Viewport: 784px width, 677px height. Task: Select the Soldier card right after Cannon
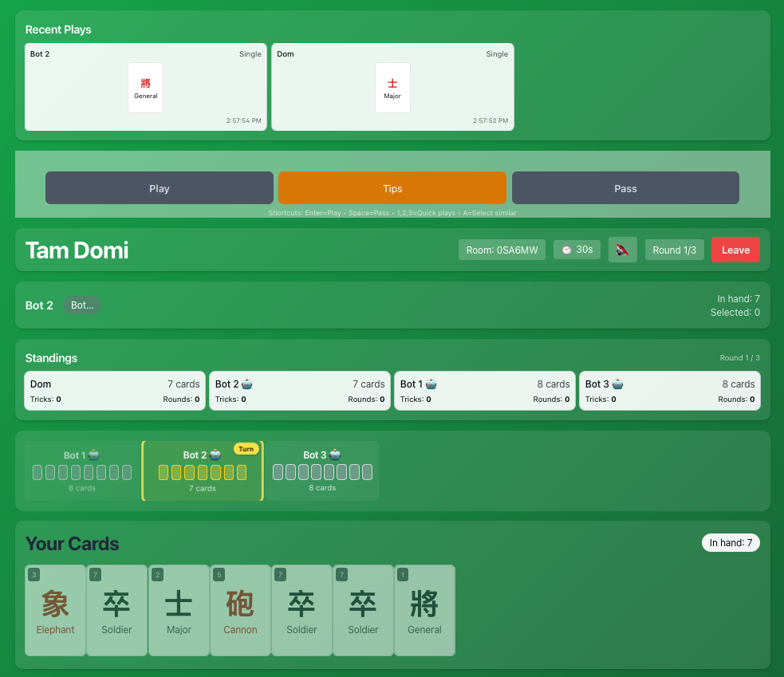click(301, 610)
